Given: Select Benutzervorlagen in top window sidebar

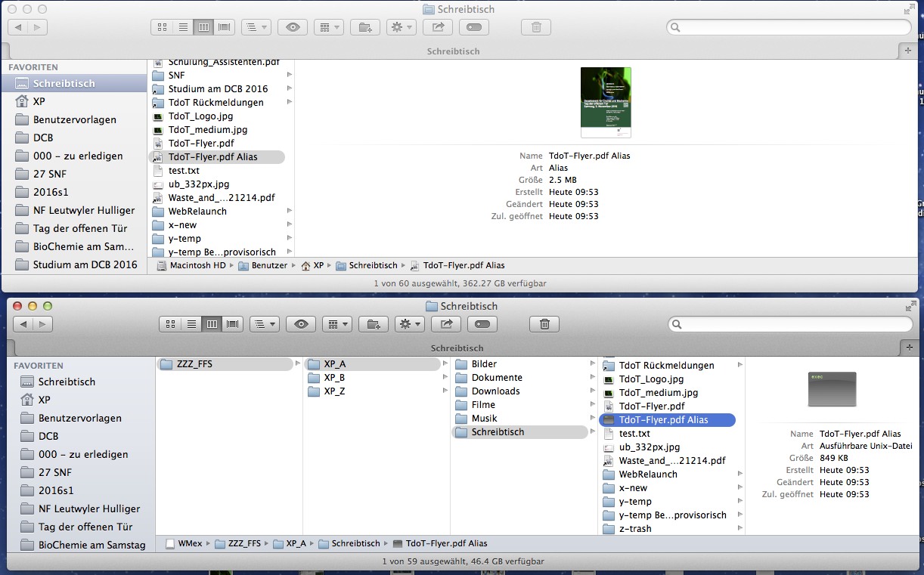Looking at the screenshot, I should [x=74, y=119].
